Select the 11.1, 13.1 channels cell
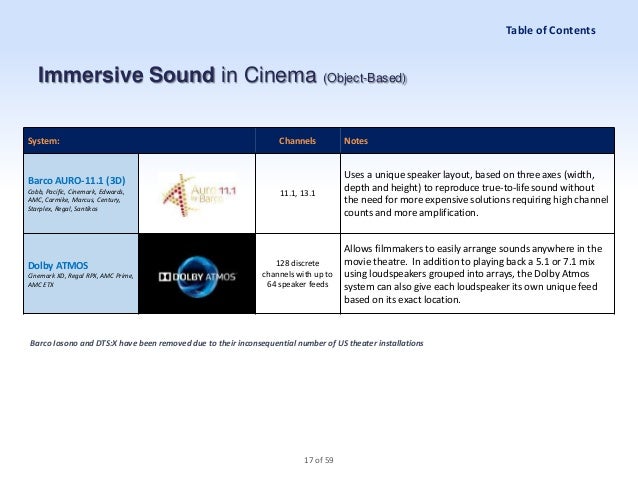 coord(297,193)
